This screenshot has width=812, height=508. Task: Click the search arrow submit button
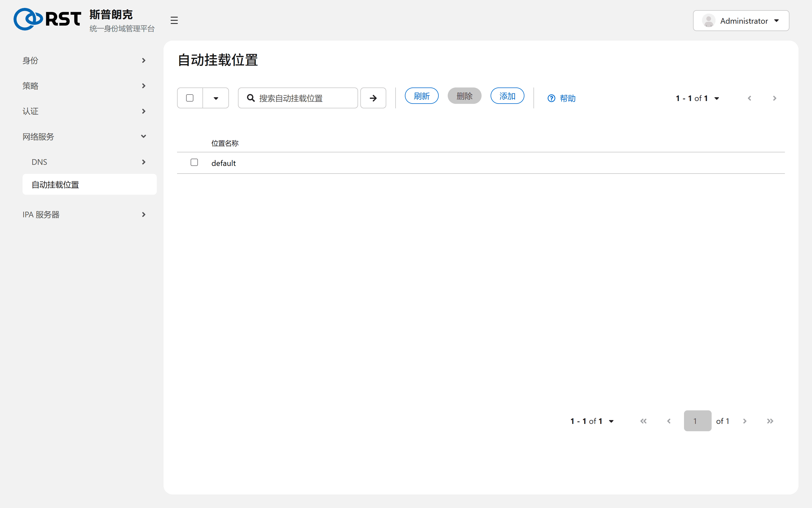tap(373, 98)
